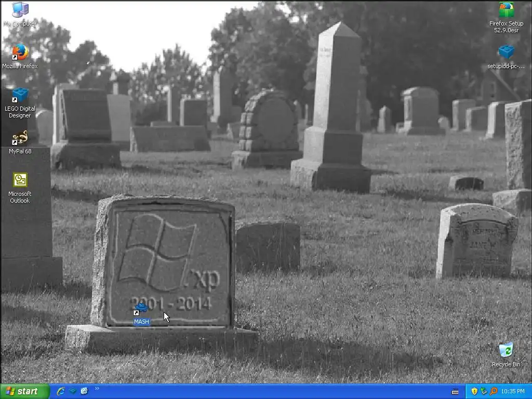Click the Microsoft Outlook label text
The image size is (532, 399).
tap(20, 197)
